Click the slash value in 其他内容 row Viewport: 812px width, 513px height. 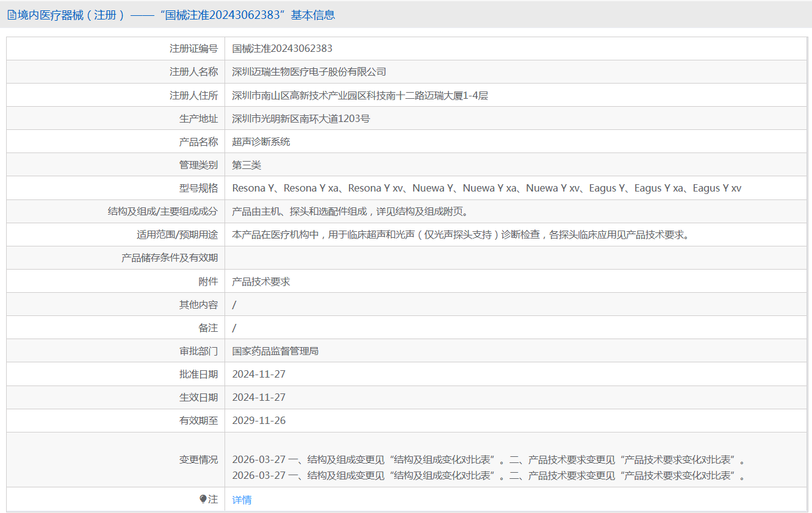pyautogui.click(x=234, y=304)
